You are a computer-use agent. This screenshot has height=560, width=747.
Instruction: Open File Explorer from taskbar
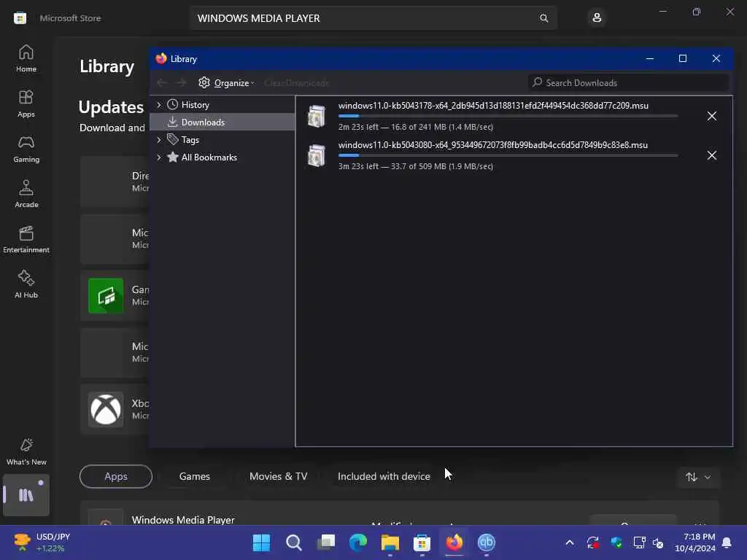pyautogui.click(x=390, y=542)
